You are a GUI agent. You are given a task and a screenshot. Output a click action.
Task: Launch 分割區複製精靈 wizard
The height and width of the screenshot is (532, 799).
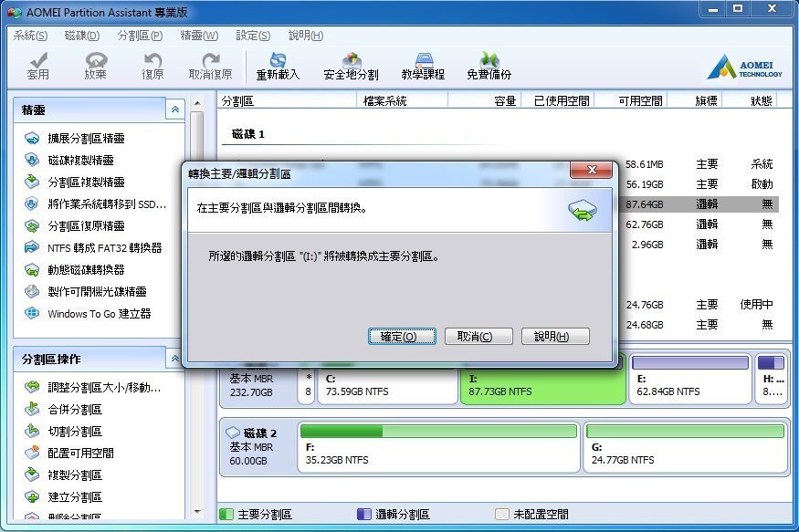point(74,182)
